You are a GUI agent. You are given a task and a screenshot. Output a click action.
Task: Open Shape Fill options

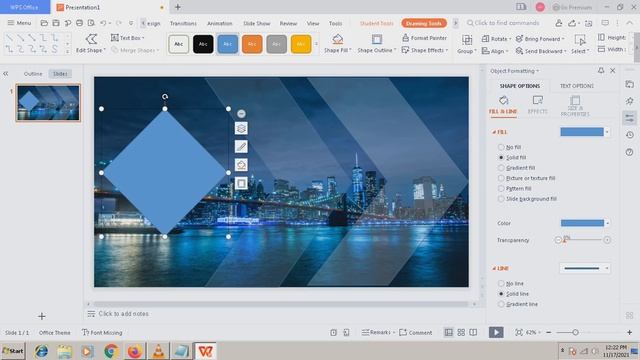[338, 44]
